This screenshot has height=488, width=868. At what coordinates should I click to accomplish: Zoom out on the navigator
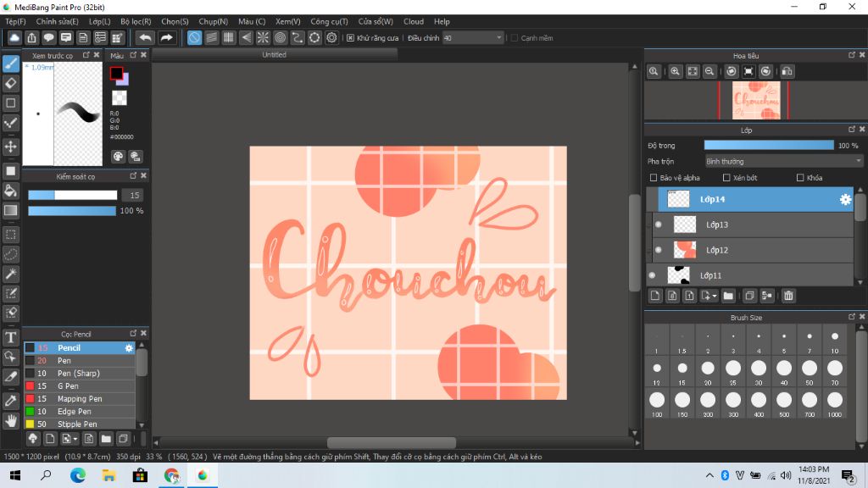pos(709,71)
